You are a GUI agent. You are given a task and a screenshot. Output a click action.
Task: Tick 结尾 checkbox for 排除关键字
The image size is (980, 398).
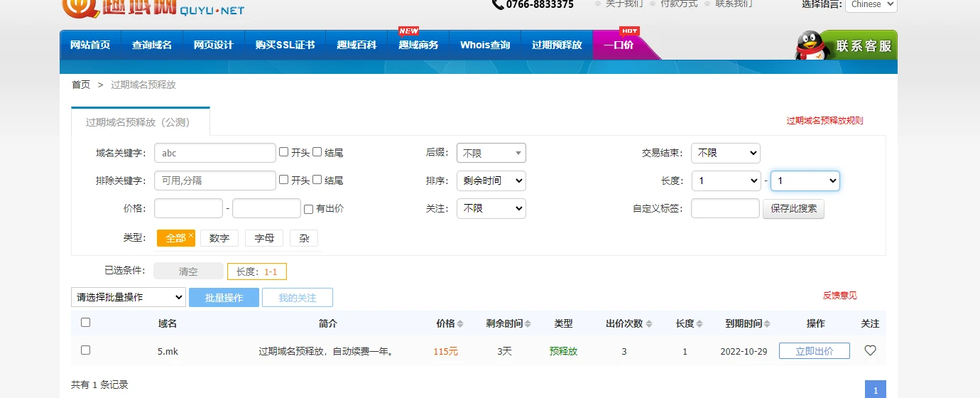pyautogui.click(x=317, y=180)
